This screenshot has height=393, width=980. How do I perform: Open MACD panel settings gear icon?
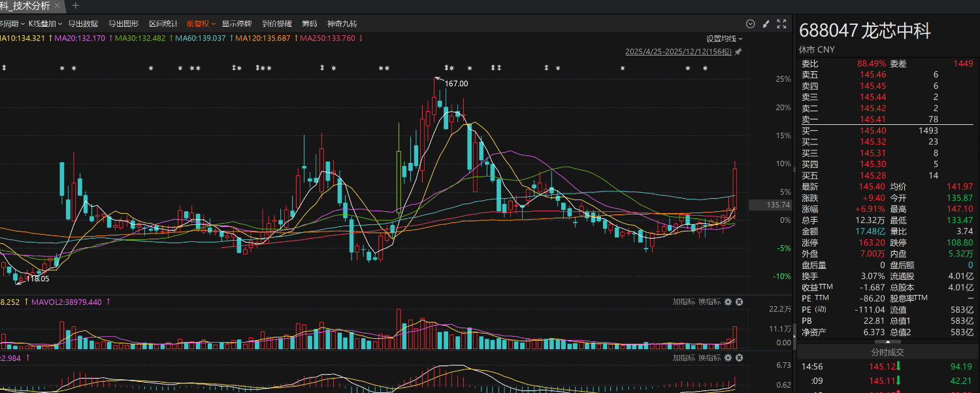point(728,358)
